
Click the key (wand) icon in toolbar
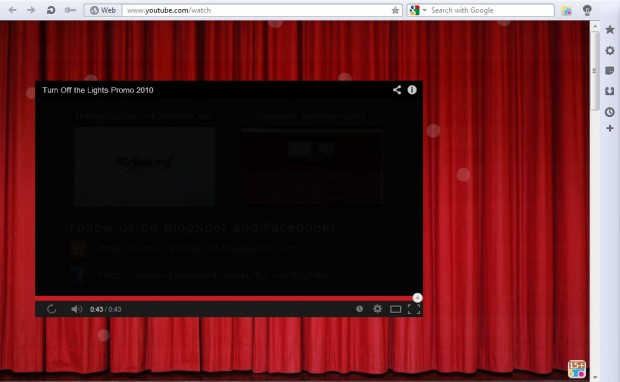click(x=70, y=10)
